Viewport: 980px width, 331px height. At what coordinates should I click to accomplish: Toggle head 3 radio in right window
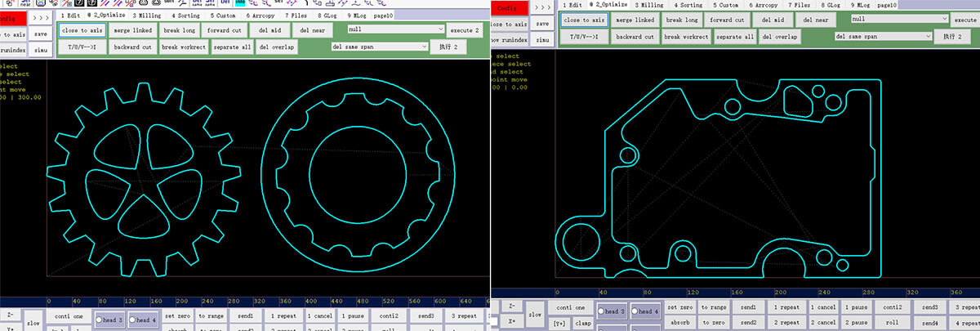click(603, 311)
